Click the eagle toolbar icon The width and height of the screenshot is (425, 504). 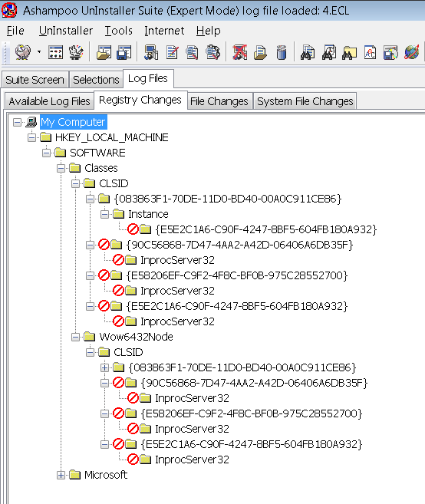23,52
